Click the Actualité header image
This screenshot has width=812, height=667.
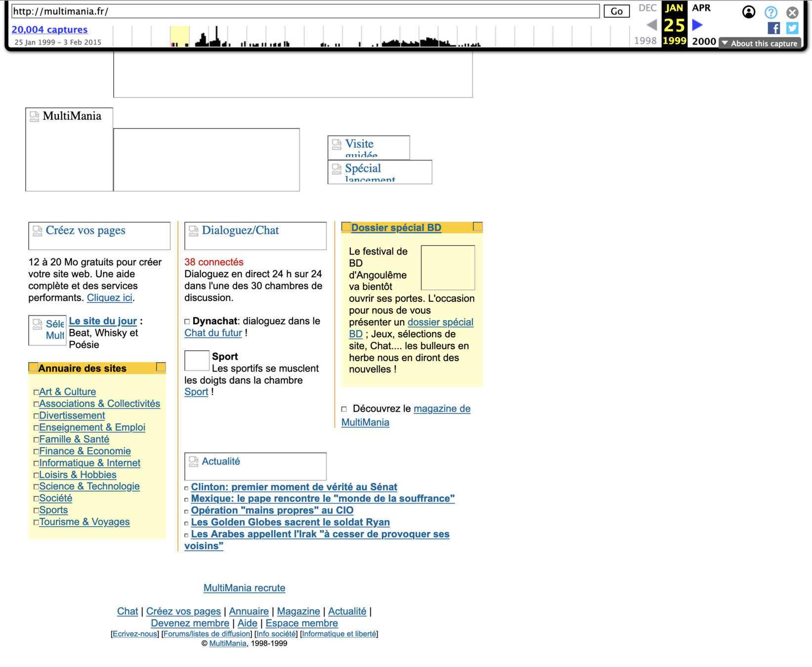click(256, 466)
